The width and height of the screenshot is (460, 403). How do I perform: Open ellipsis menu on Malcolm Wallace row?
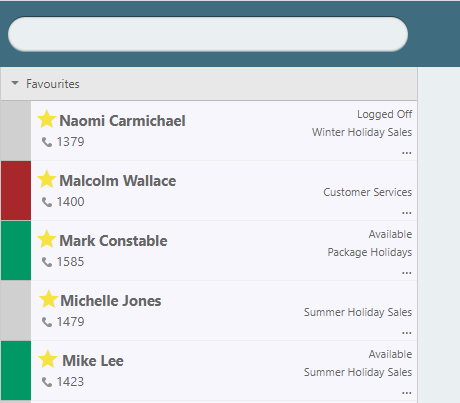pos(407,213)
